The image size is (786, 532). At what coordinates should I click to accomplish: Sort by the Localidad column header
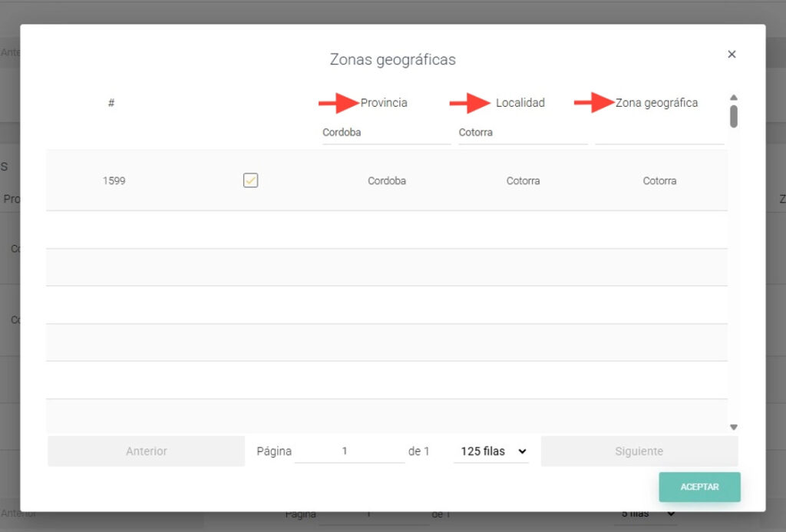(520, 103)
